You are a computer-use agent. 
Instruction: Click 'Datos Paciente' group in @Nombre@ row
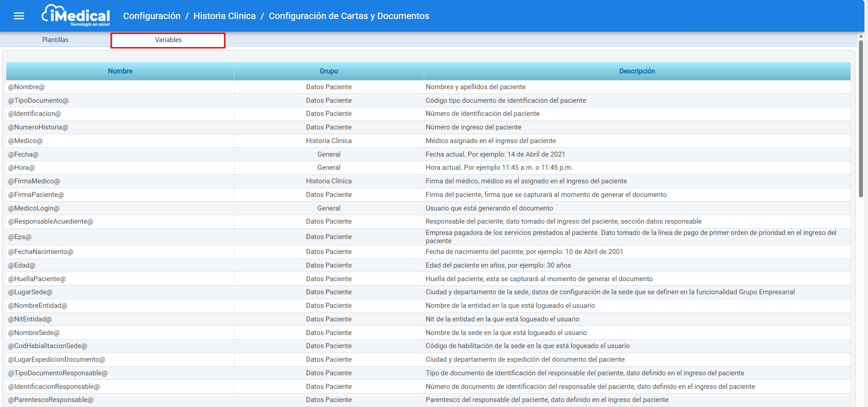(329, 87)
